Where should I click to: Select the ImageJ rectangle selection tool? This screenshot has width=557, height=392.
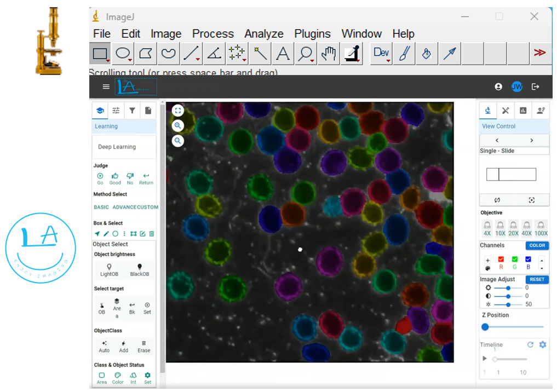[x=99, y=53]
